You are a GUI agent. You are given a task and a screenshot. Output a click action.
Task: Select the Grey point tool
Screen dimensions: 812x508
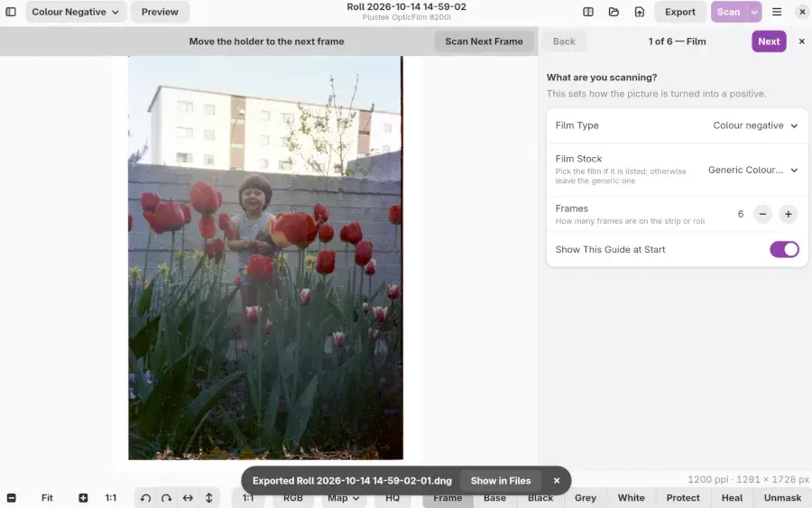click(586, 498)
